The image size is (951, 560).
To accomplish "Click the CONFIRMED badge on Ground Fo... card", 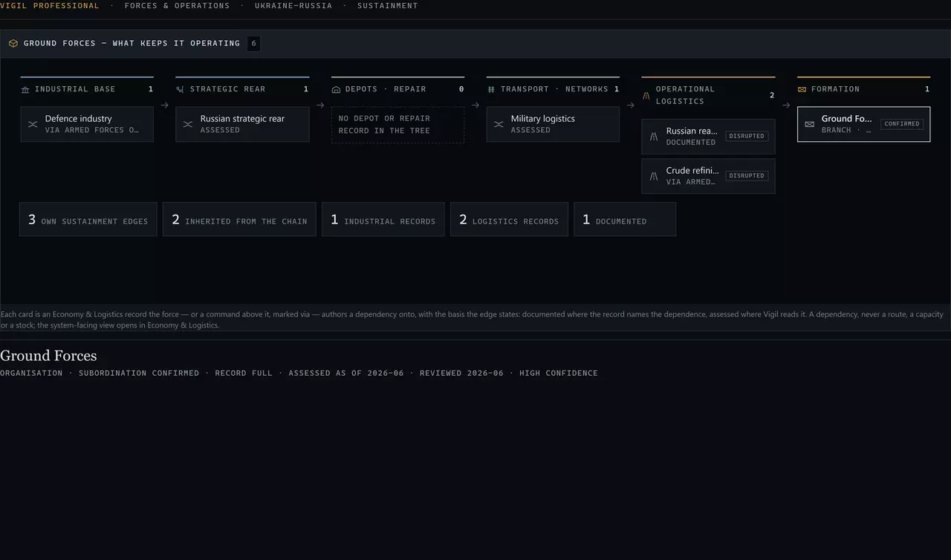I will tap(902, 124).
